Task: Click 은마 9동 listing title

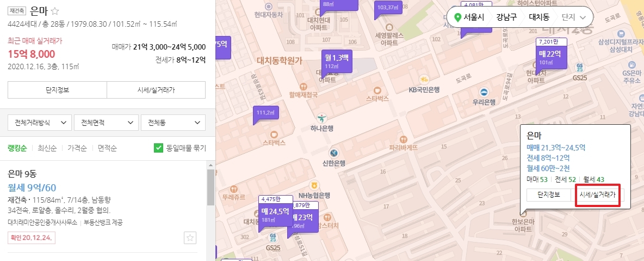Action: point(23,174)
